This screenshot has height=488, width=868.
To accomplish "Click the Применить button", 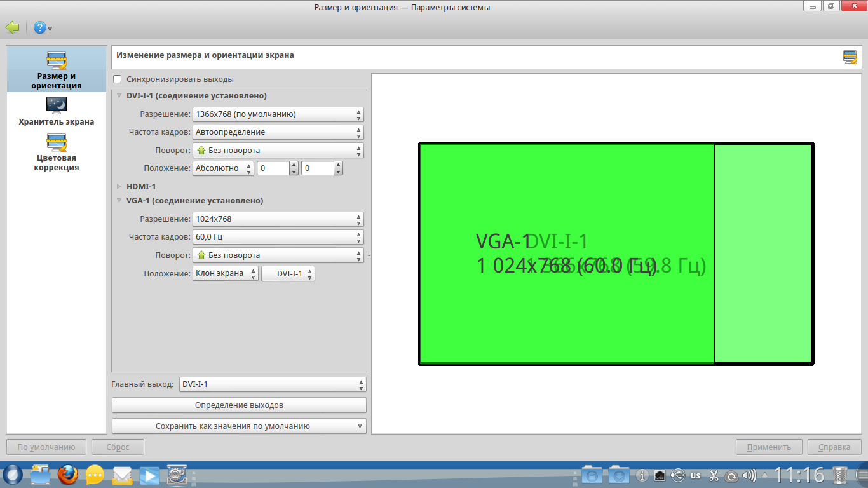I will tap(769, 447).
